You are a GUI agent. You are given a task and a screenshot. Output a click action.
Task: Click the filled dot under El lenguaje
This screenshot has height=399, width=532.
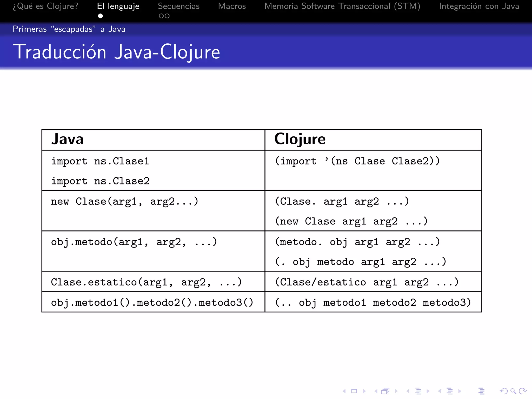(101, 16)
